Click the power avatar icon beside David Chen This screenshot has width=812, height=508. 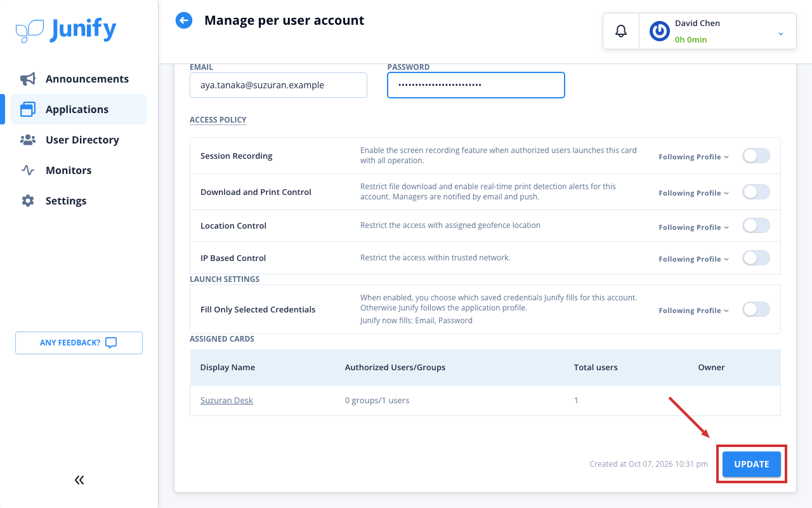point(660,31)
